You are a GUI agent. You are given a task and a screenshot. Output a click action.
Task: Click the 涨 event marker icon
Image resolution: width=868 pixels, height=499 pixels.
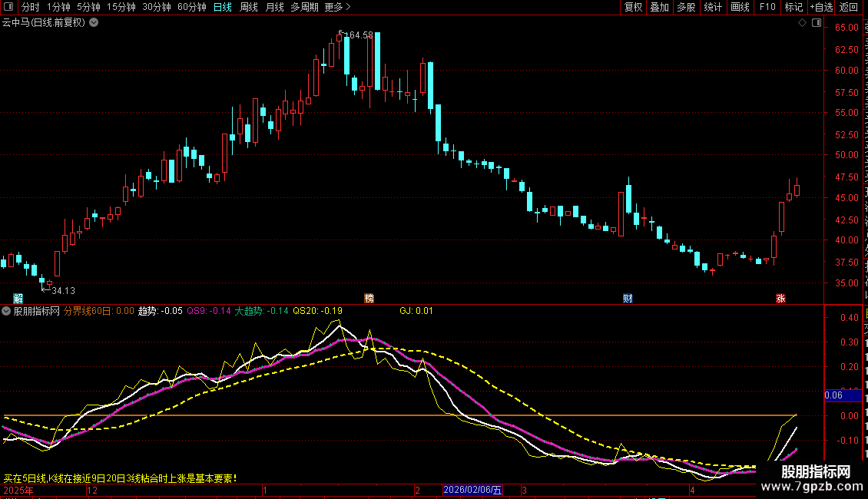pyautogui.click(x=780, y=299)
